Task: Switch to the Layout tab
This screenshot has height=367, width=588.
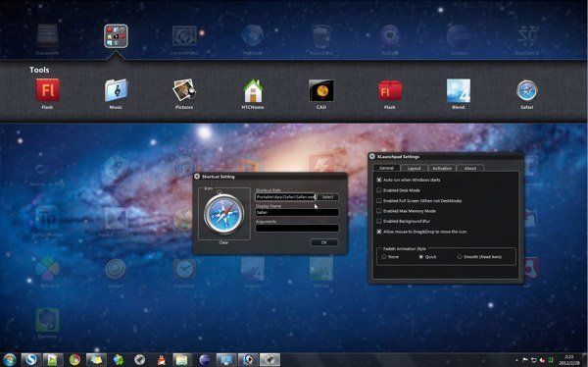Action: [x=414, y=168]
